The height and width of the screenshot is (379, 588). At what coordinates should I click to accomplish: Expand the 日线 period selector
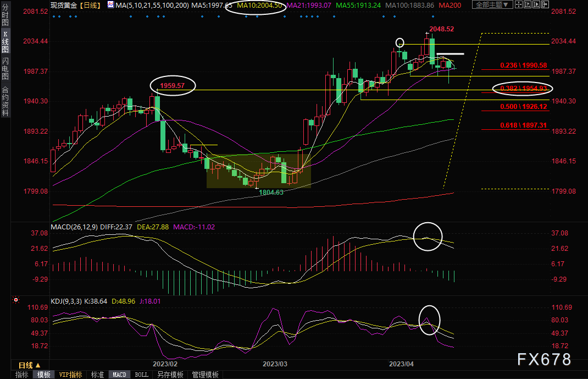click(x=29, y=365)
